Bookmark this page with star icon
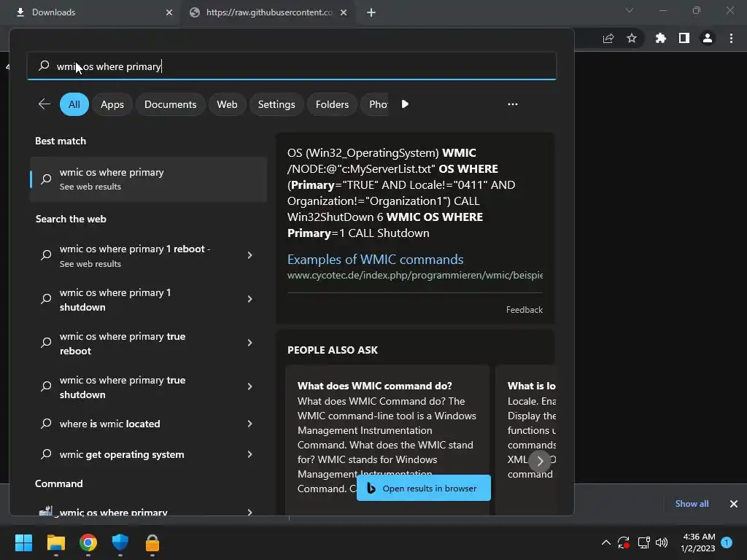Viewport: 747px width, 560px height. [632, 38]
